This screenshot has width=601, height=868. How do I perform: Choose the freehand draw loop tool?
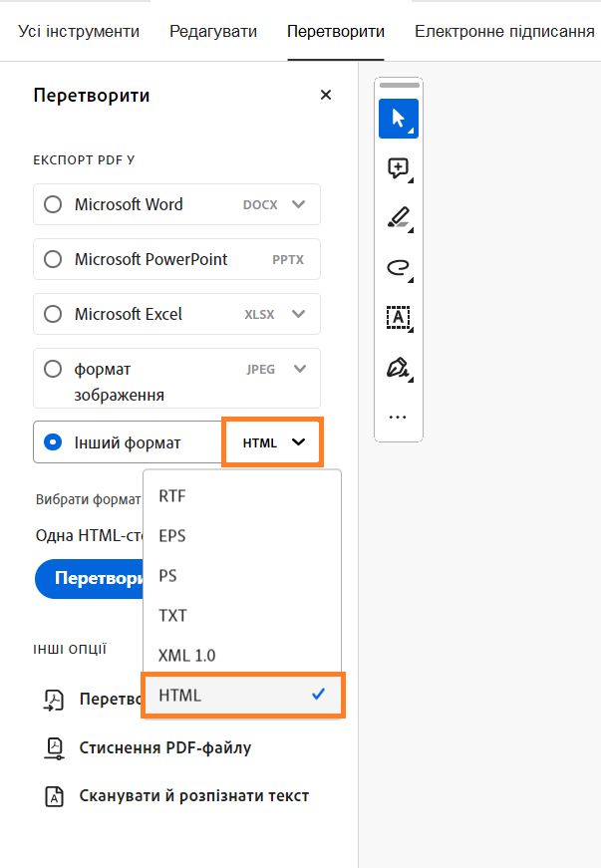(398, 267)
